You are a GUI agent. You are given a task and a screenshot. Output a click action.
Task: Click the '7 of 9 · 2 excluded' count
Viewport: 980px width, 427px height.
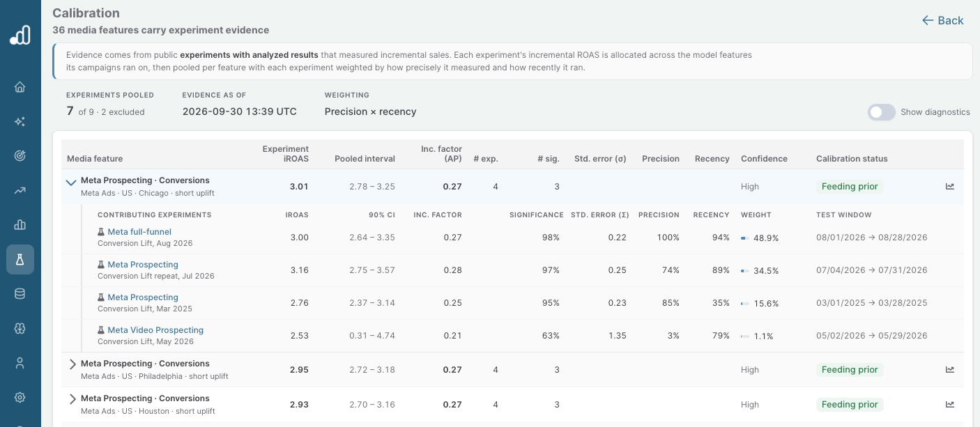[x=105, y=111]
